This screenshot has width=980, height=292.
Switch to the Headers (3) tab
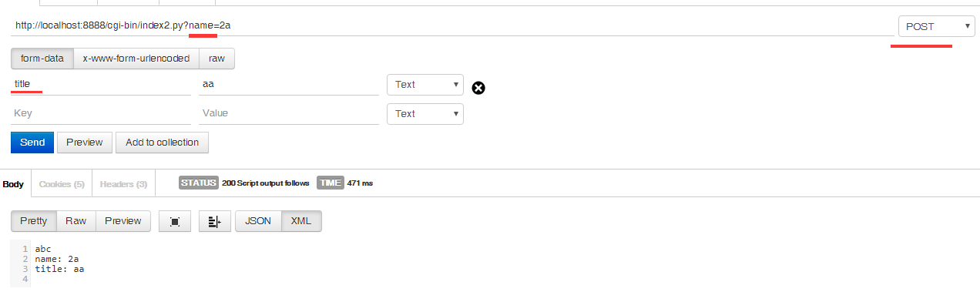pos(123,183)
